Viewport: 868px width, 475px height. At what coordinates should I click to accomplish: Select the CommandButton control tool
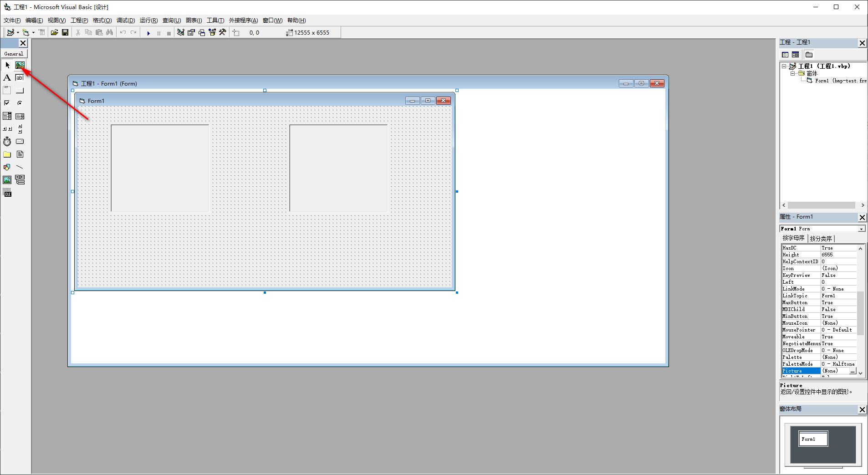pyautogui.click(x=20, y=91)
